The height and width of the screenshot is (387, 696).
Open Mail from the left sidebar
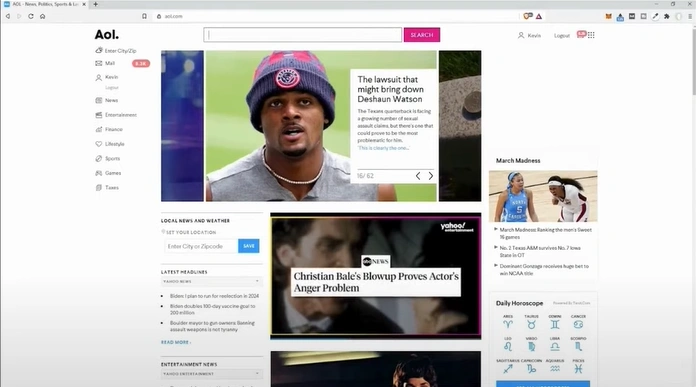(x=110, y=63)
